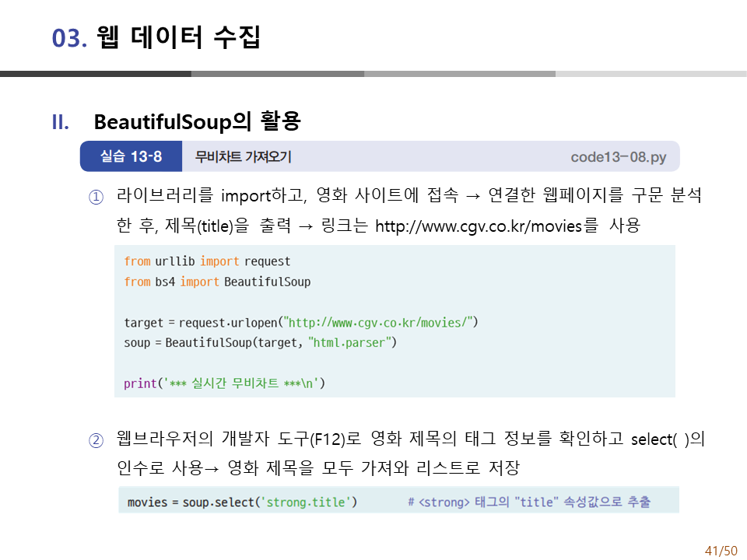Select the heading 'BeautifulSoup의 활용'
Image resolution: width=747 pixels, height=560 pixels.
pyautogui.click(x=197, y=121)
